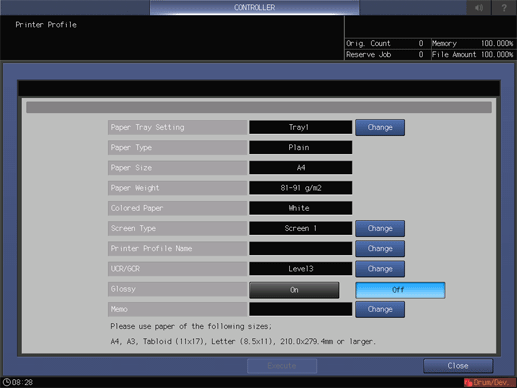Click the White colored paper value
The height and width of the screenshot is (388, 517).
[x=300, y=208]
